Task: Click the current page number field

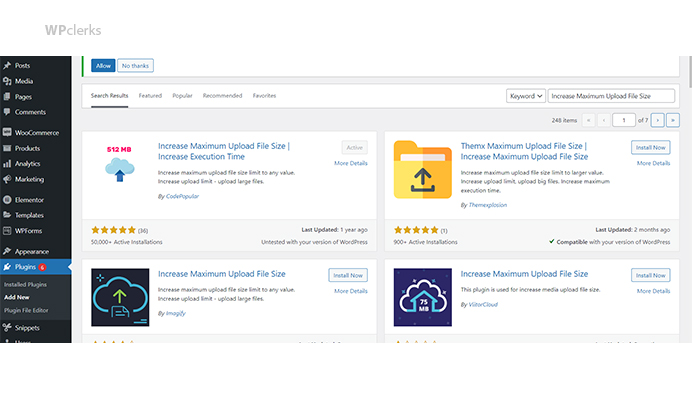Action: [624, 120]
